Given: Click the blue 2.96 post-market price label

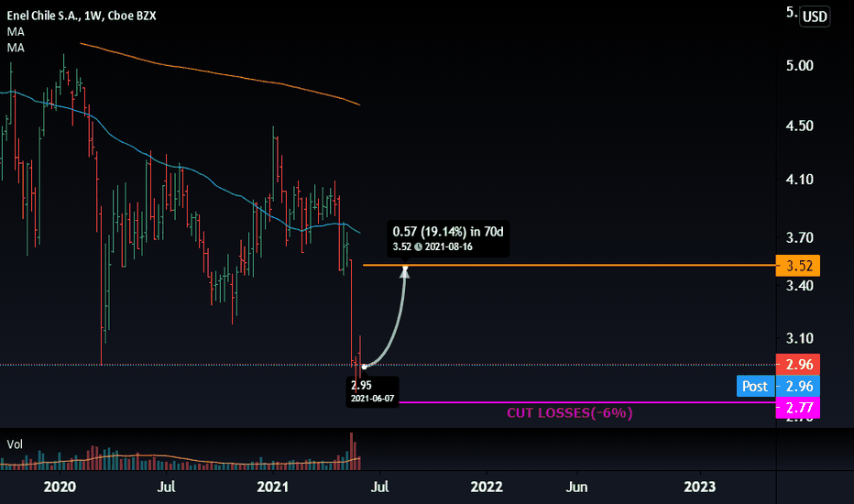Looking at the screenshot, I should 798,387.
